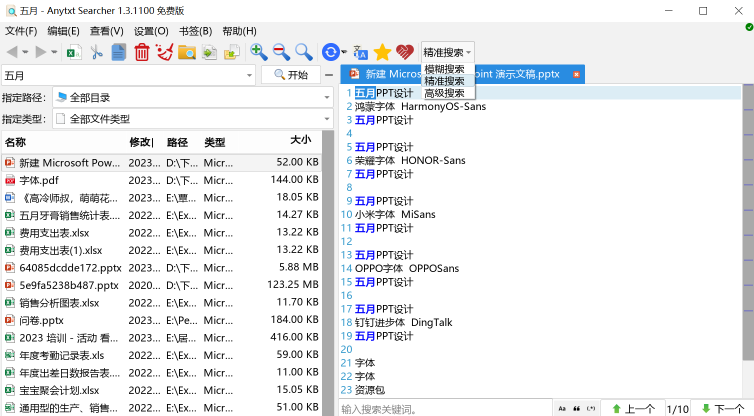This screenshot has width=754, height=416.
Task: Click the scissors cut icon
Action: (96, 52)
